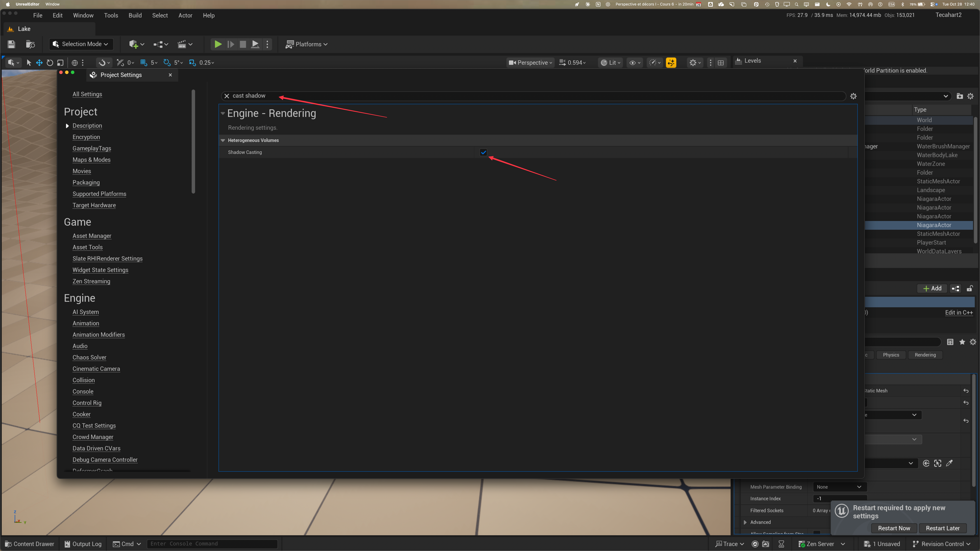Open the All Settings link
Viewport: 980px width, 551px height.
click(87, 94)
